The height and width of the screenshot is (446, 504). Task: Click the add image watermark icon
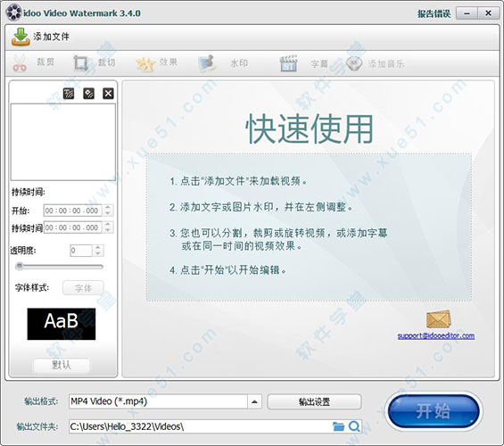[x=88, y=94]
